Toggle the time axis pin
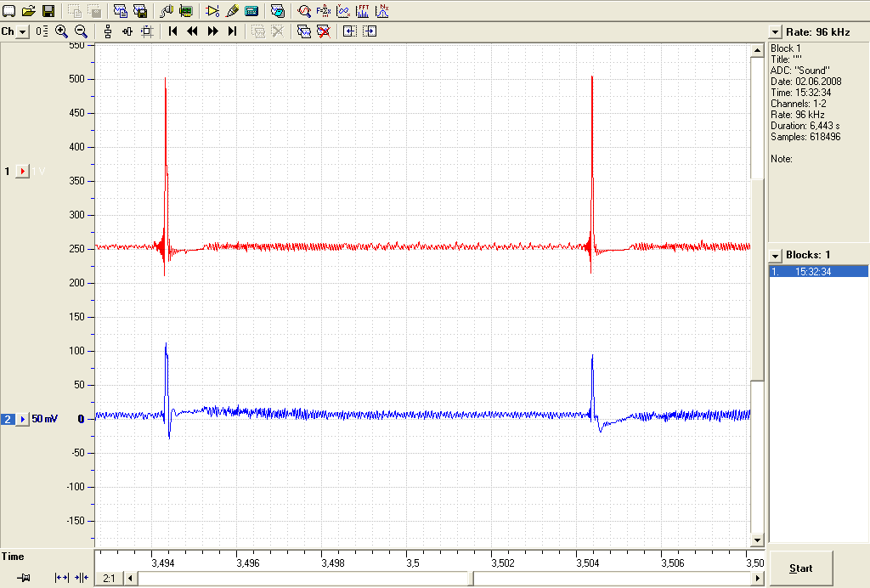870x588 pixels. pos(23,578)
